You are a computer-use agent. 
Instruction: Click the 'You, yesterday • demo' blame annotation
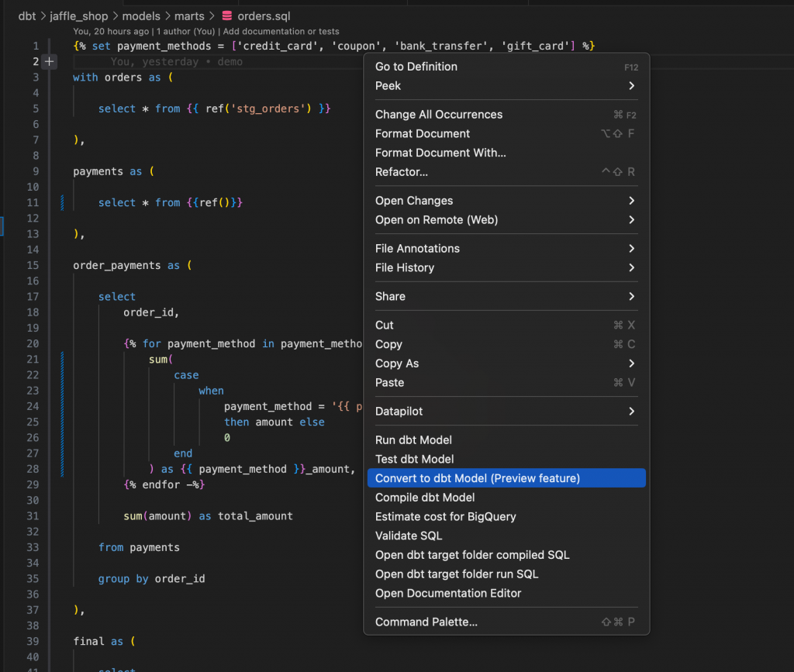(x=176, y=62)
